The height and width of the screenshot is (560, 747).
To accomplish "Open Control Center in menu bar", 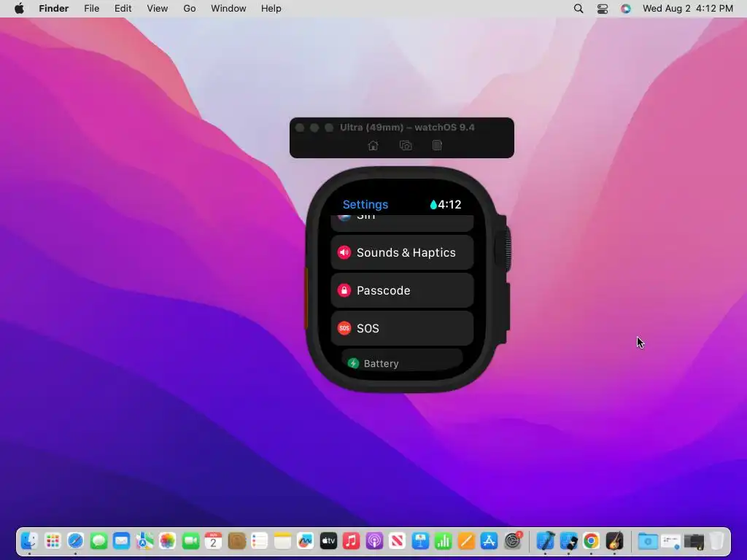I will (603, 9).
